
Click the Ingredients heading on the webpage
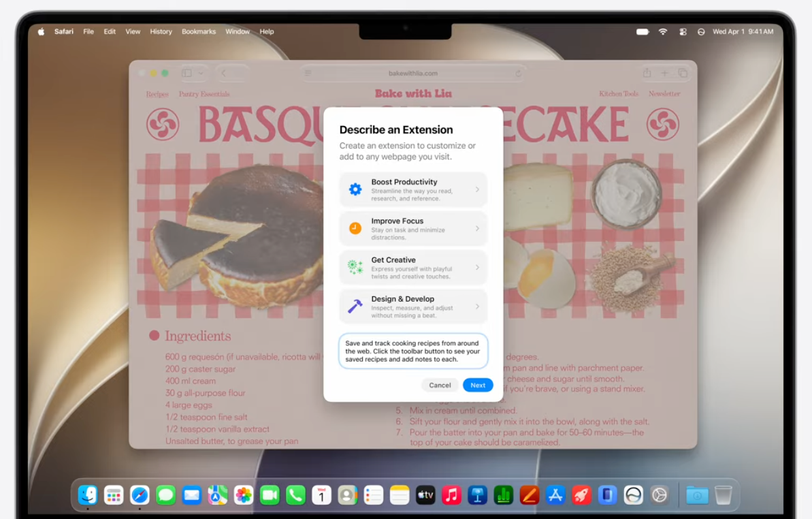[198, 336]
